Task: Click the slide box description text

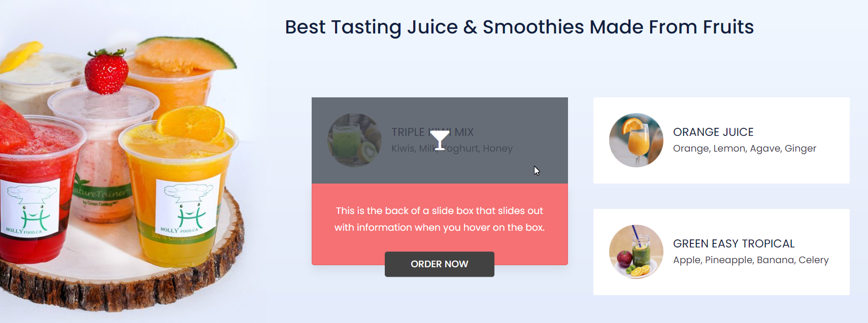Action: [439, 219]
